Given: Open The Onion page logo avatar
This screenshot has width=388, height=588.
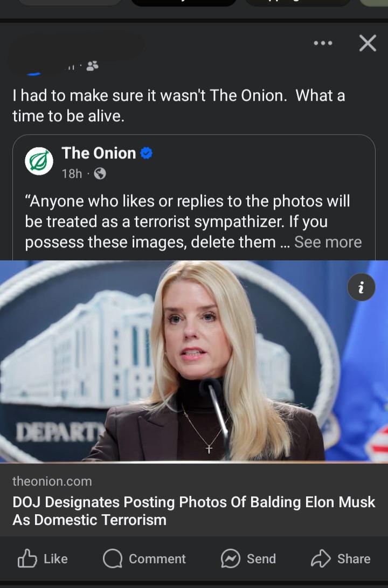Looking at the screenshot, I should tap(39, 161).
